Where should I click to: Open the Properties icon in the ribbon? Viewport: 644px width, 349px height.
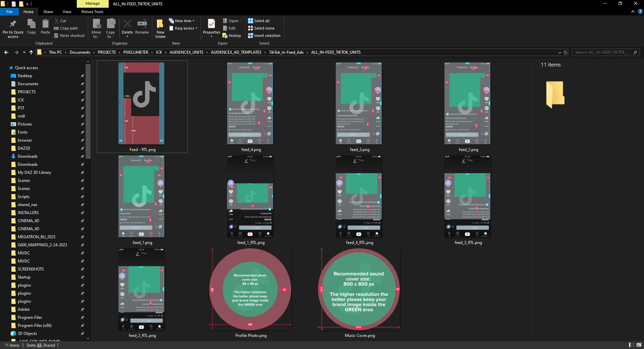click(211, 24)
